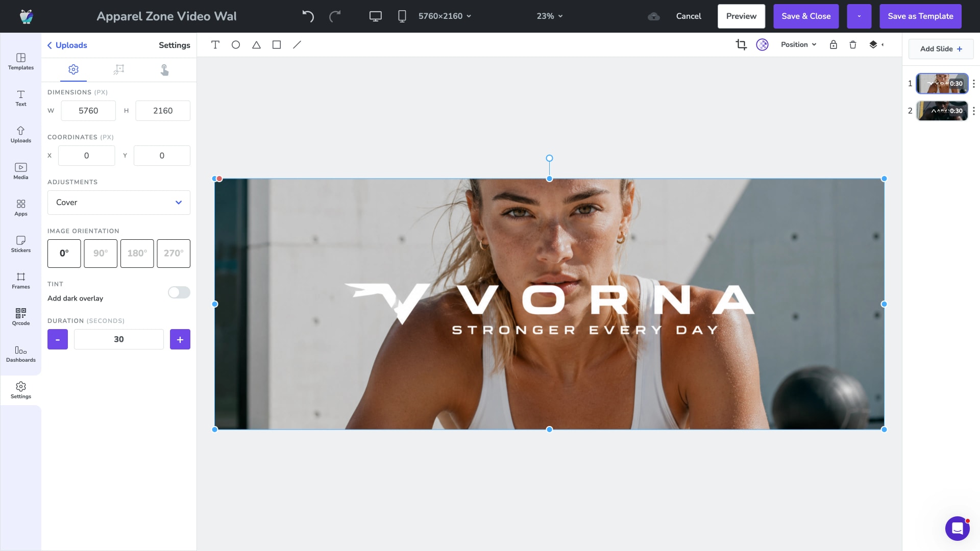Click Add Slide
This screenshot has height=551, width=980.
[941, 49]
